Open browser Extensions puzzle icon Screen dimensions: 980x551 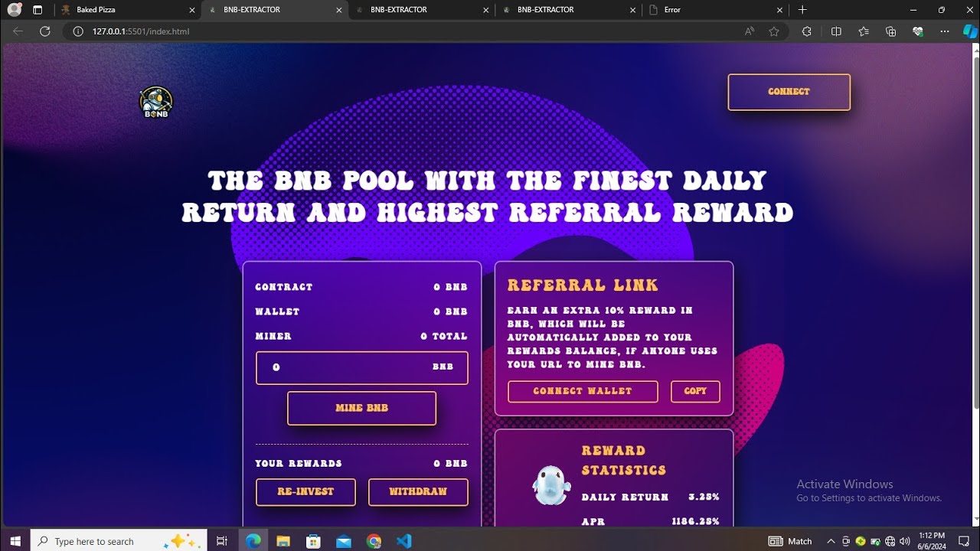point(807,31)
